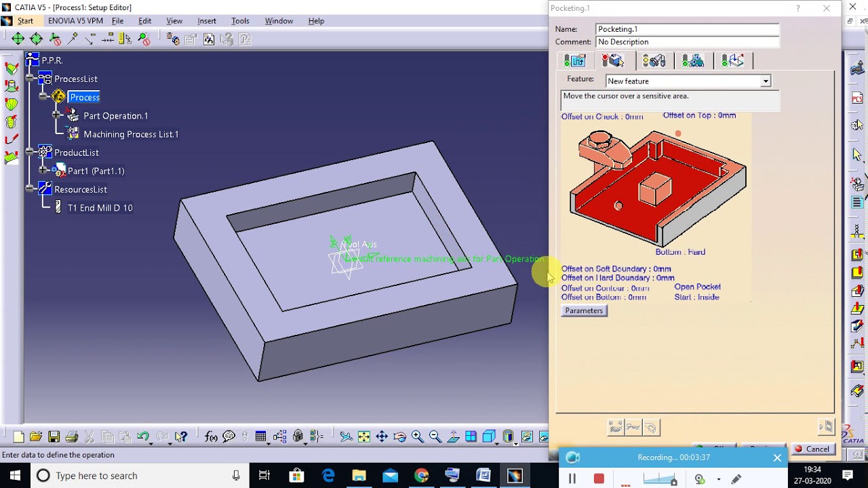
Task: Expand the Part1 (Part1.1) node
Action: (x=44, y=171)
